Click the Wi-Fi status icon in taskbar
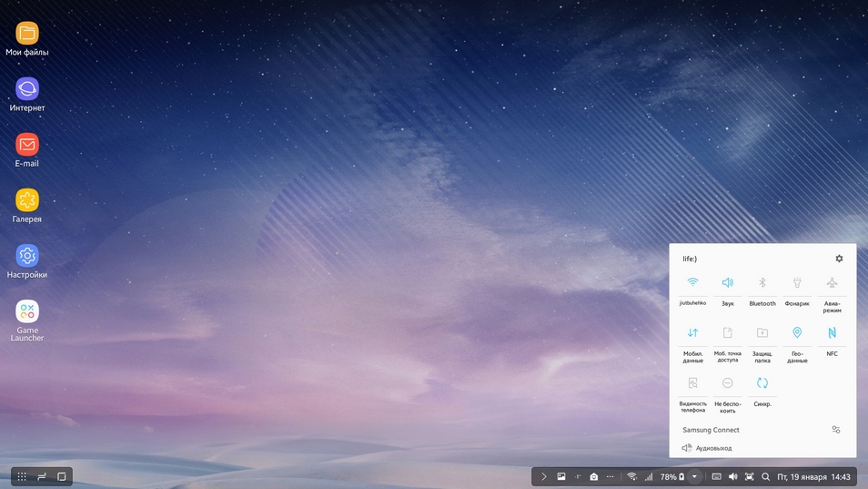Viewport: 868px width, 489px height. point(631,476)
